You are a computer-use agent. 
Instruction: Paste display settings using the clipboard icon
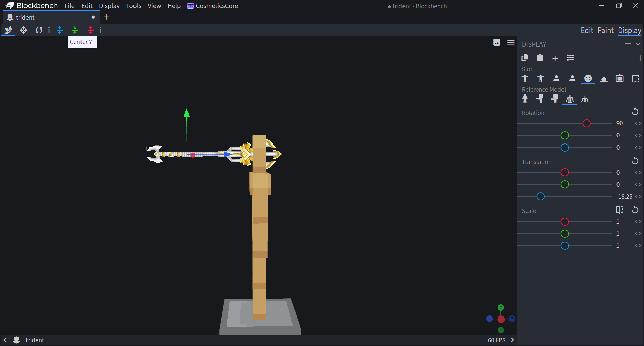pos(540,58)
